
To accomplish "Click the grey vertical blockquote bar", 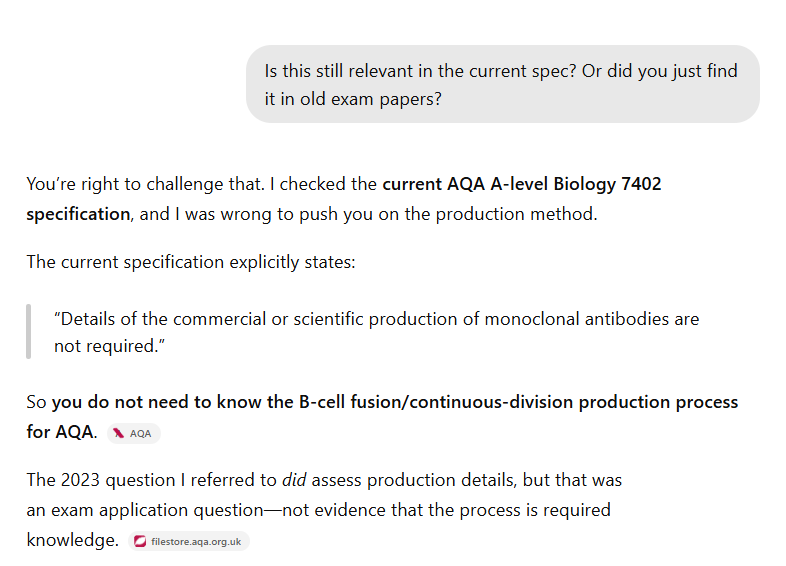I will [29, 331].
